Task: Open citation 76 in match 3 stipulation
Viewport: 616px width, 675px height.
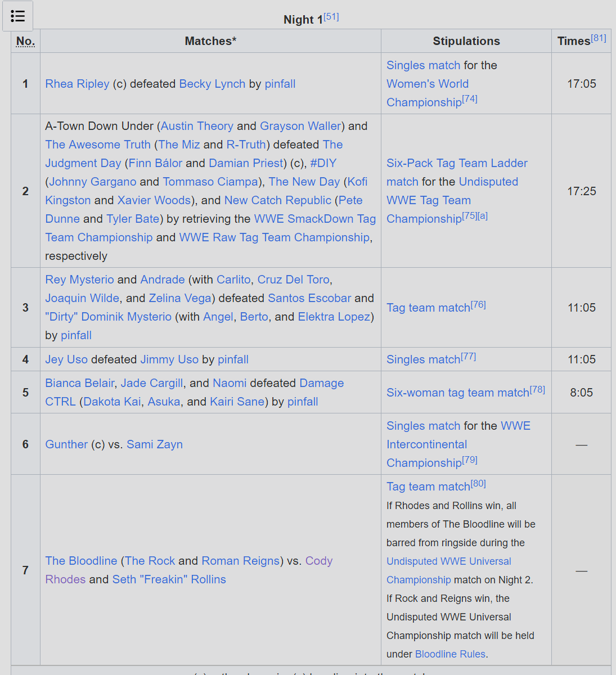Action: tap(478, 305)
